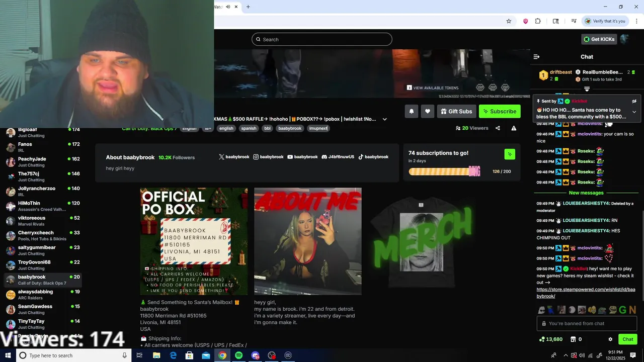644x362 pixels.
Task: Open Chrome media controls icon
Action: (x=574, y=21)
